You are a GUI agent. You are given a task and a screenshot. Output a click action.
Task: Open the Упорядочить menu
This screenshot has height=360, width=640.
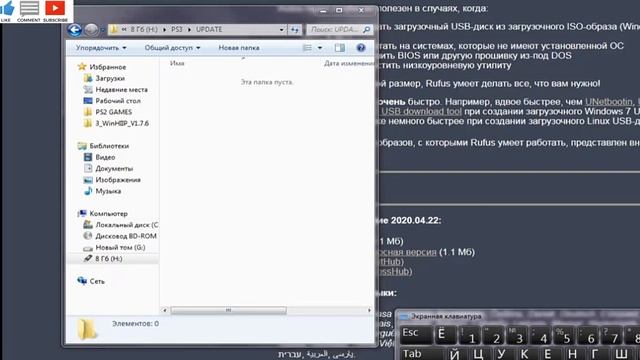pos(101,48)
